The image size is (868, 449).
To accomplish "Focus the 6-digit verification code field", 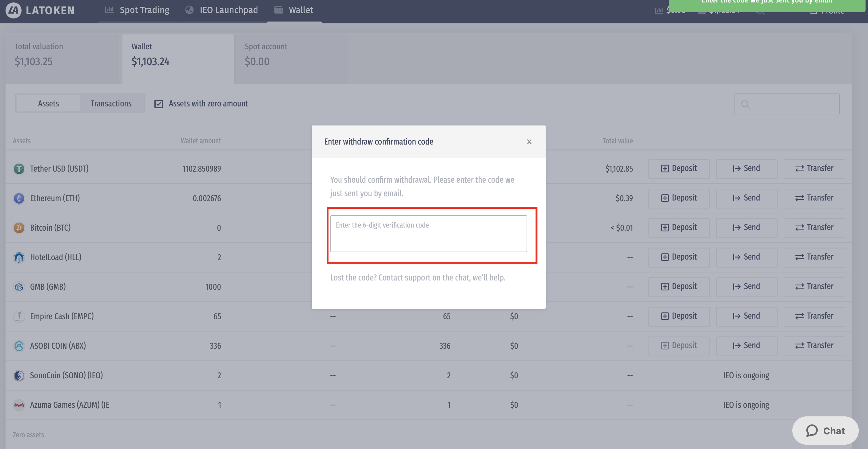I will point(428,233).
